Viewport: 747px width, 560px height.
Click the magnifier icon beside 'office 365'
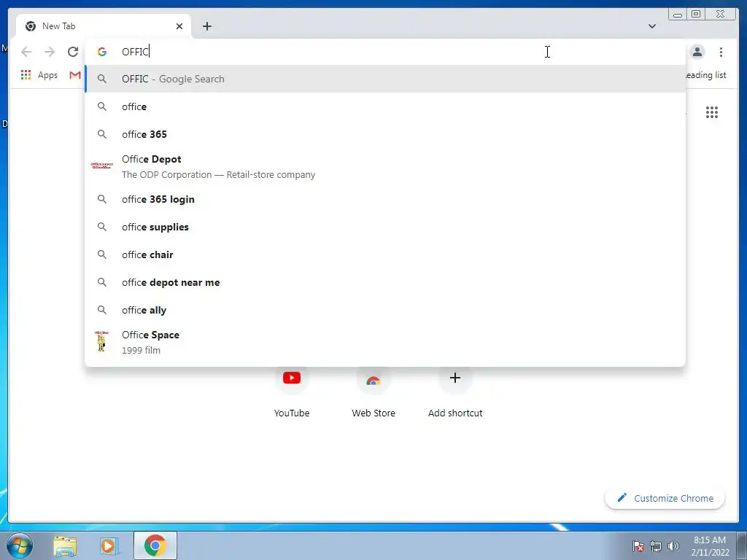point(102,134)
